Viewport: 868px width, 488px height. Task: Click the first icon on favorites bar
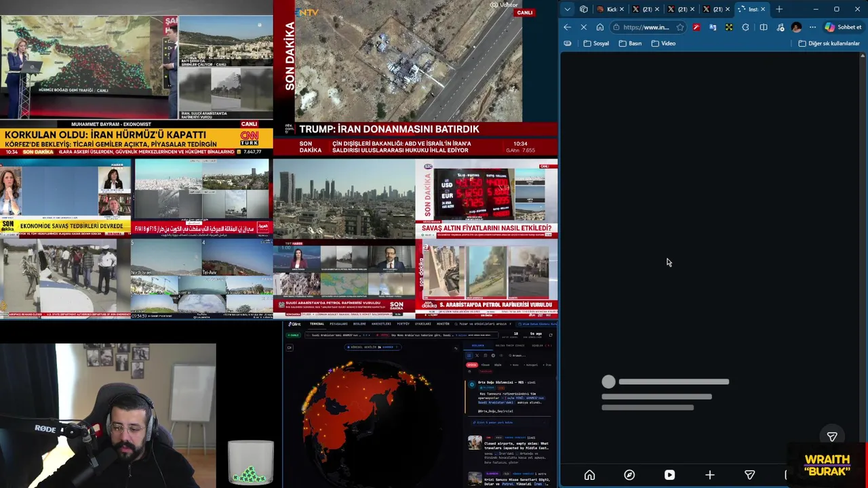(x=568, y=43)
